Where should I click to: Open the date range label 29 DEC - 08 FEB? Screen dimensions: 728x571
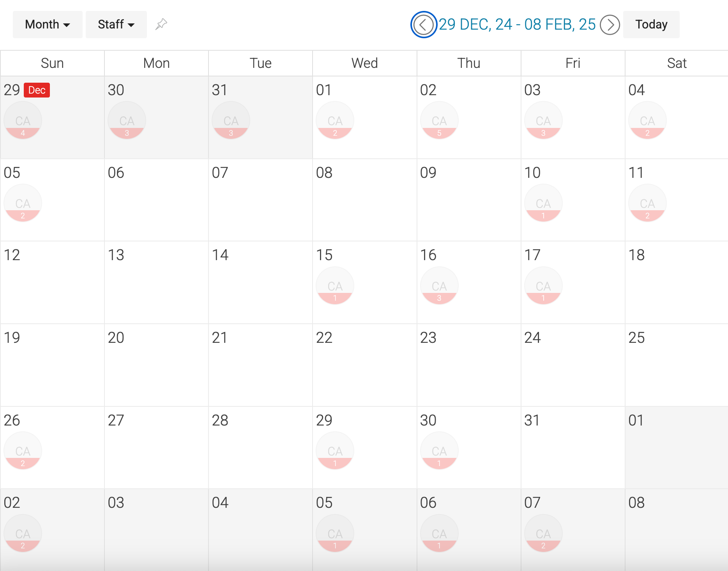(517, 24)
